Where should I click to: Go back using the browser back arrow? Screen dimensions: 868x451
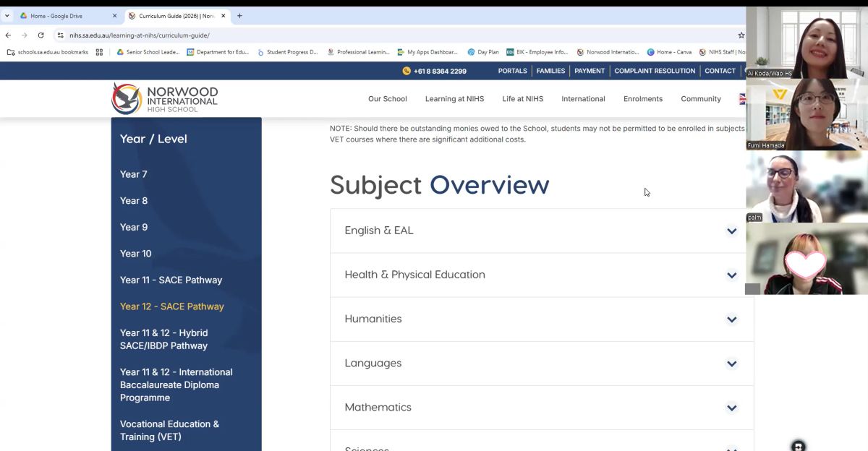pyautogui.click(x=8, y=35)
